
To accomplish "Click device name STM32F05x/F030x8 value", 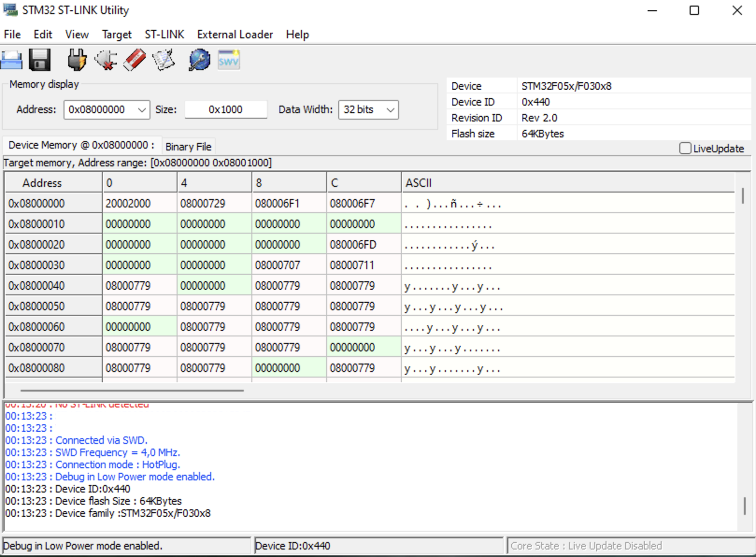I will point(566,86).
